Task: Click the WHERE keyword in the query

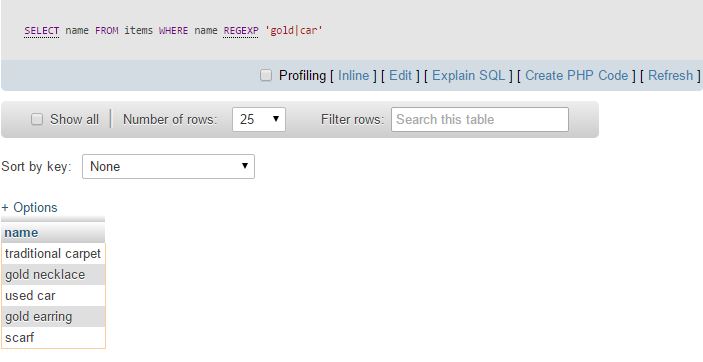Action: (173, 31)
